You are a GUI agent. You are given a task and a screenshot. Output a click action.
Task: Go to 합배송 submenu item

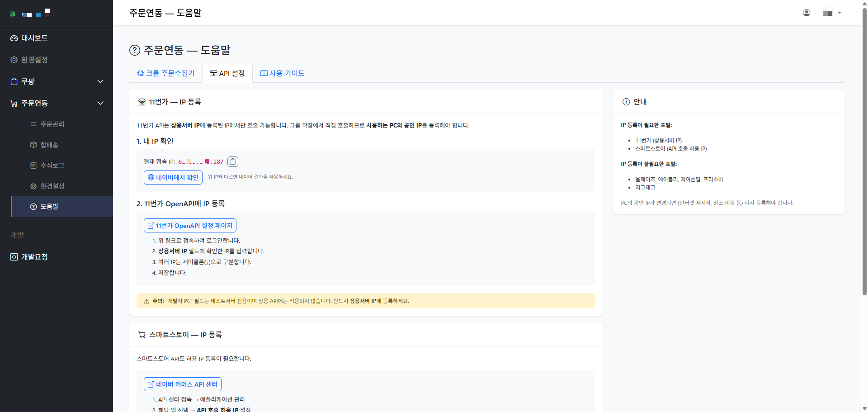pyautogui.click(x=62, y=145)
